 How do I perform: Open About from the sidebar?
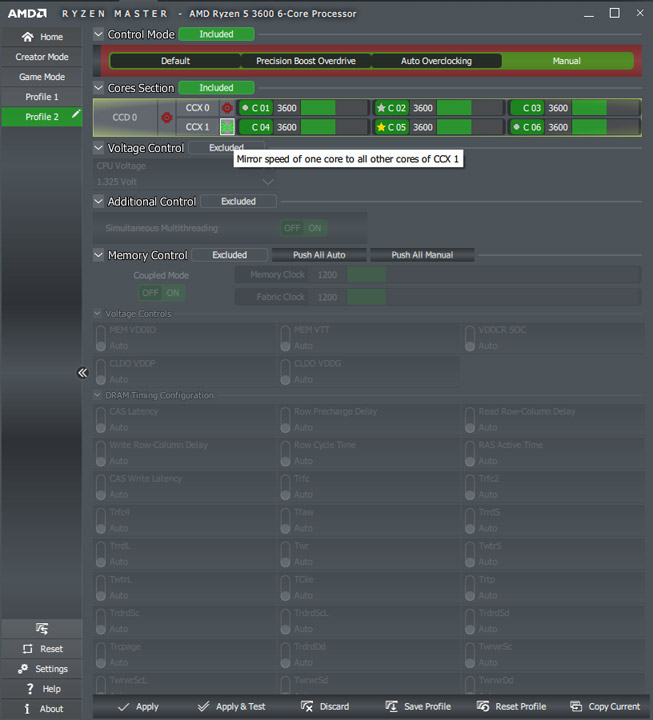[42, 709]
